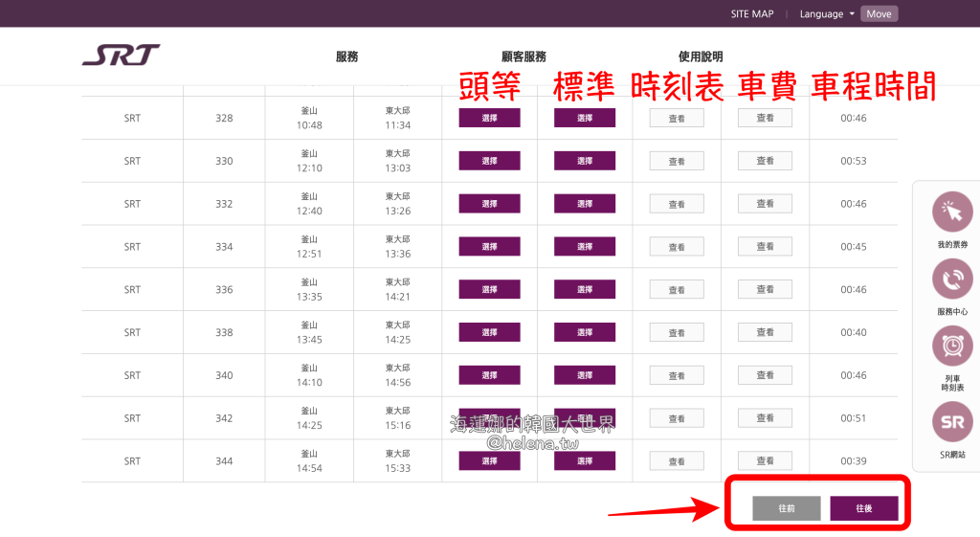Open the 服務 menu
Viewport: 980px width, 537px height.
point(346,56)
